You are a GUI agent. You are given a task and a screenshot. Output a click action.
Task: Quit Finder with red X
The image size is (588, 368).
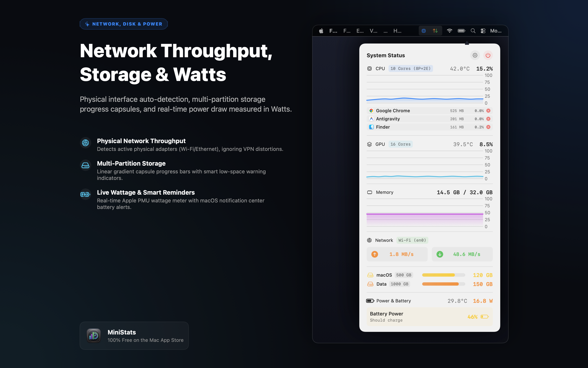[488, 127]
